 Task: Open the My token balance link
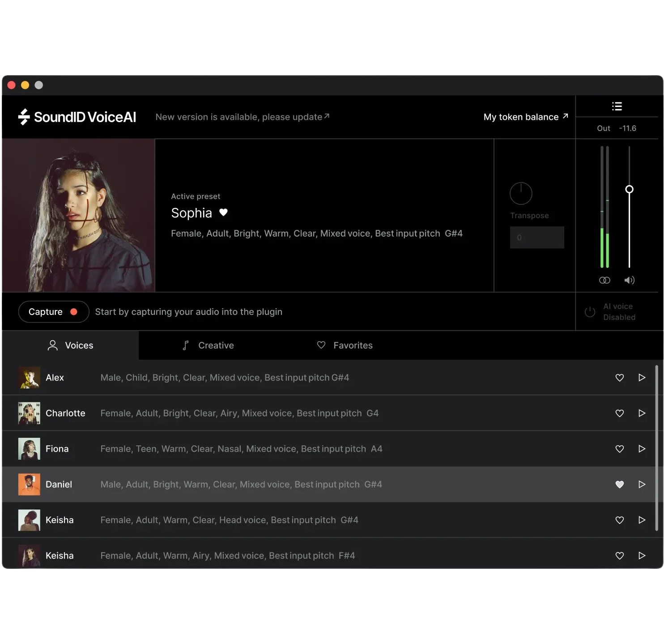pyautogui.click(x=525, y=117)
